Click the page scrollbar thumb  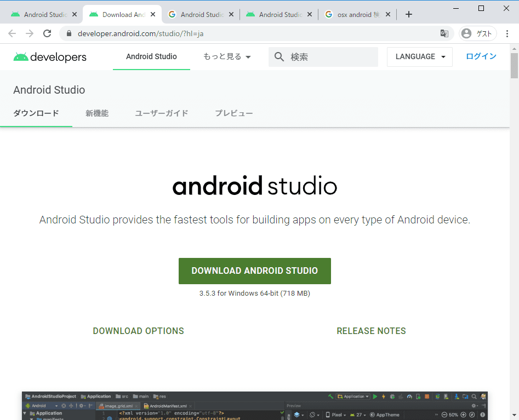(514, 66)
